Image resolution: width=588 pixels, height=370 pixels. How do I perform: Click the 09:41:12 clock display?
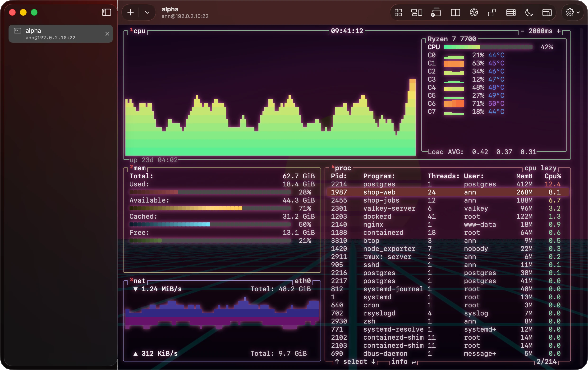tap(347, 31)
